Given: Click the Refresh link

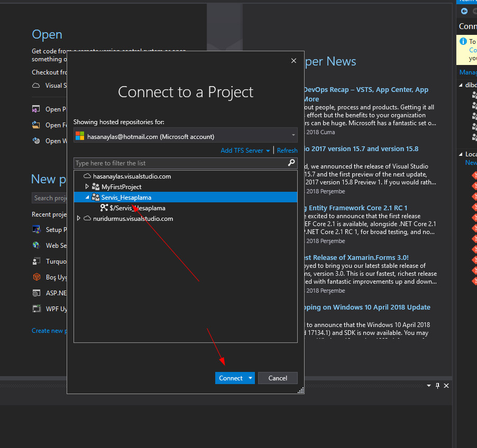Looking at the screenshot, I should (287, 151).
